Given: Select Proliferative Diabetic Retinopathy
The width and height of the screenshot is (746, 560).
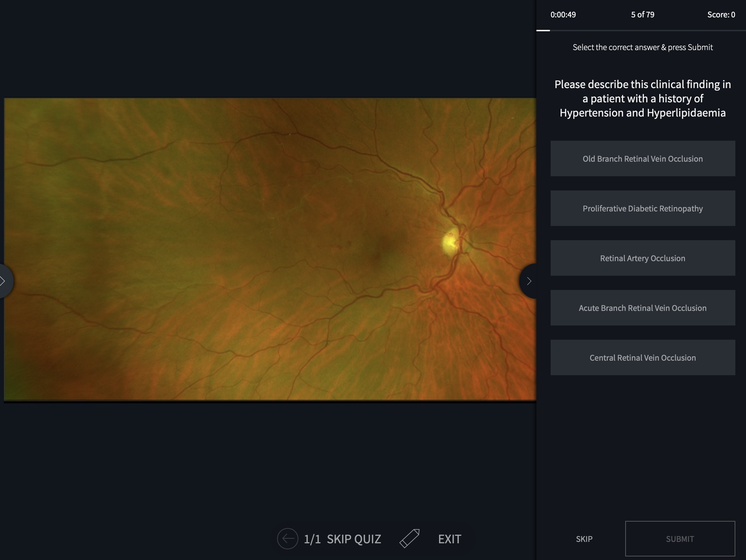Looking at the screenshot, I should 642,208.
